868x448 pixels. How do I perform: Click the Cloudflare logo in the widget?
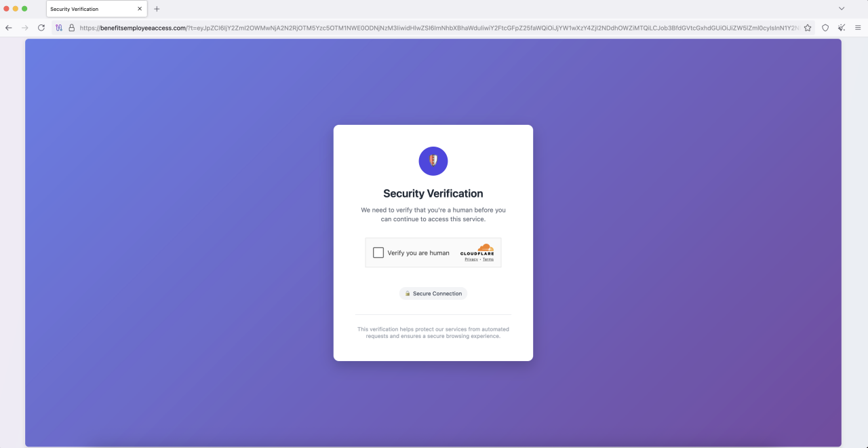click(x=477, y=250)
